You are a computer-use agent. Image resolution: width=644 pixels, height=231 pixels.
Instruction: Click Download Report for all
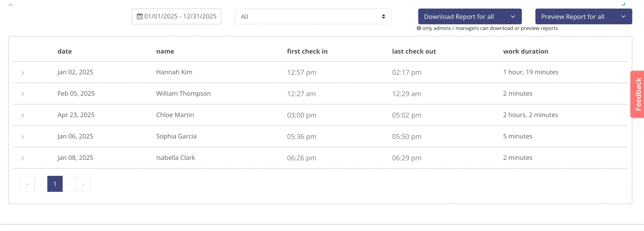tap(459, 16)
